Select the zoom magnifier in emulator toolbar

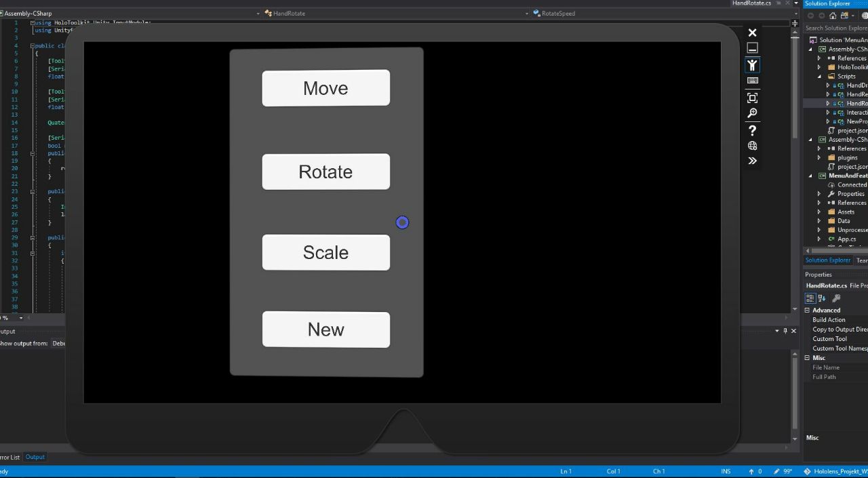click(752, 113)
